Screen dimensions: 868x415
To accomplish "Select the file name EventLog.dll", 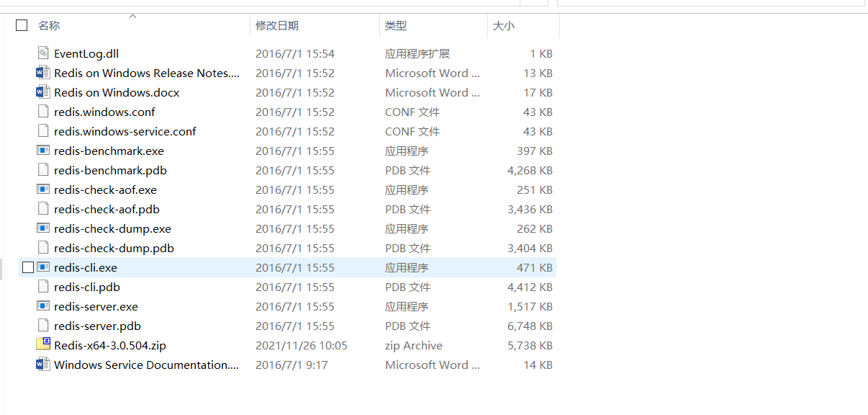I will (x=86, y=53).
